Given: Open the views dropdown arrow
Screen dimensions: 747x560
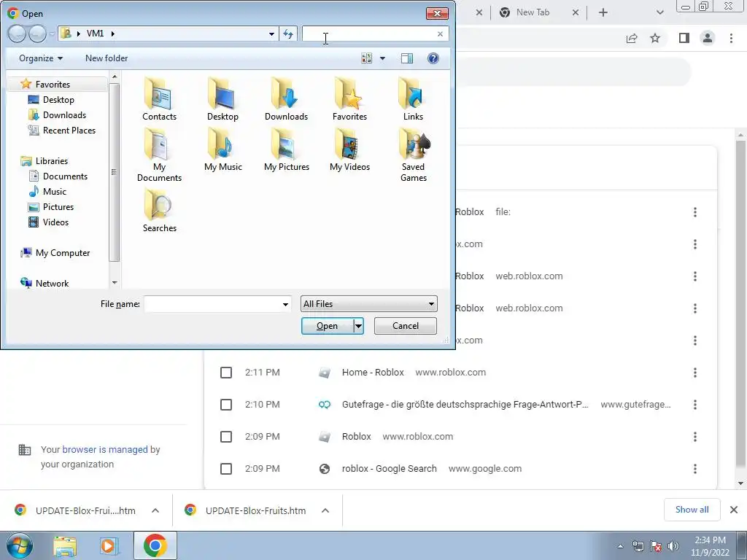Looking at the screenshot, I should (382, 58).
